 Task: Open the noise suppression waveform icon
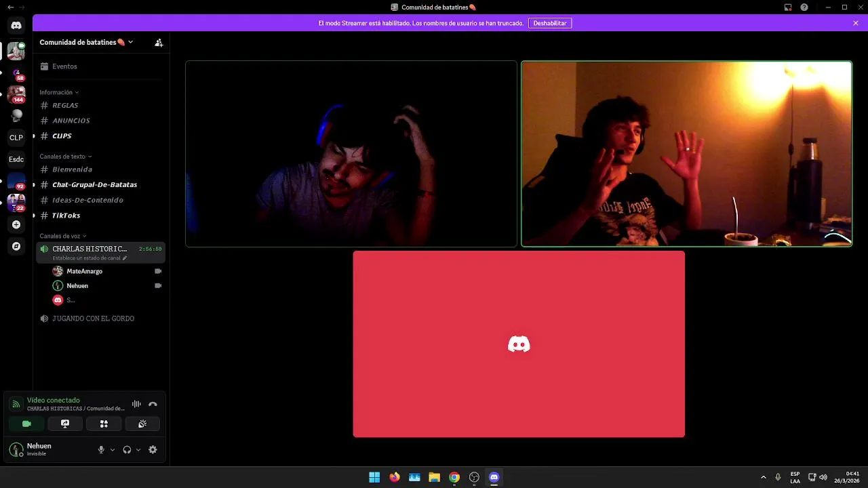click(136, 404)
